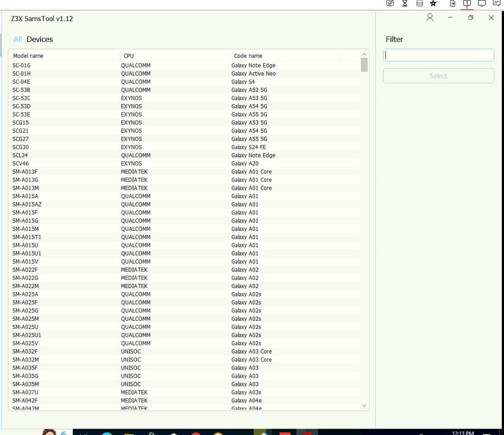Click Galaxy A03 Core in the SM-A032M row
The height and width of the screenshot is (435, 504).
click(x=251, y=360)
